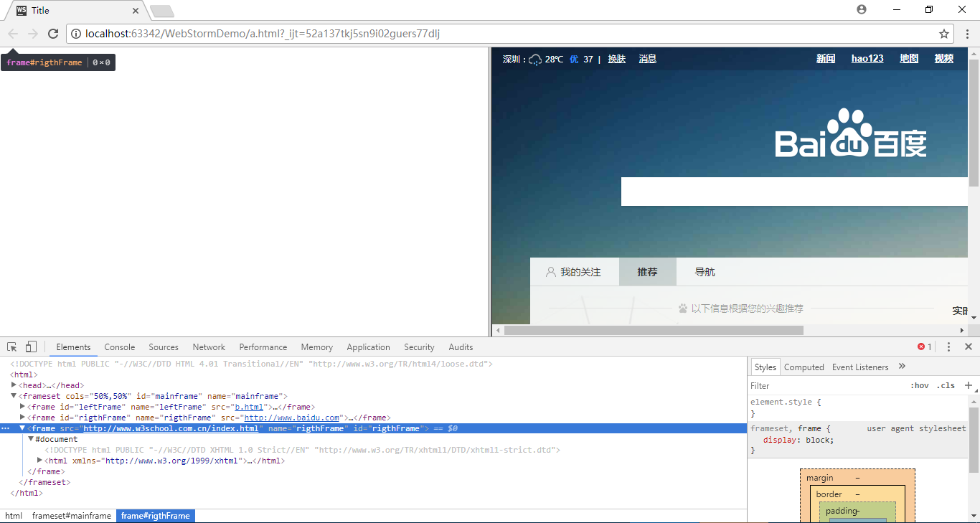The width and height of the screenshot is (980, 523).
Task: Open the Event Listeners pane tab
Action: pyautogui.click(x=860, y=367)
